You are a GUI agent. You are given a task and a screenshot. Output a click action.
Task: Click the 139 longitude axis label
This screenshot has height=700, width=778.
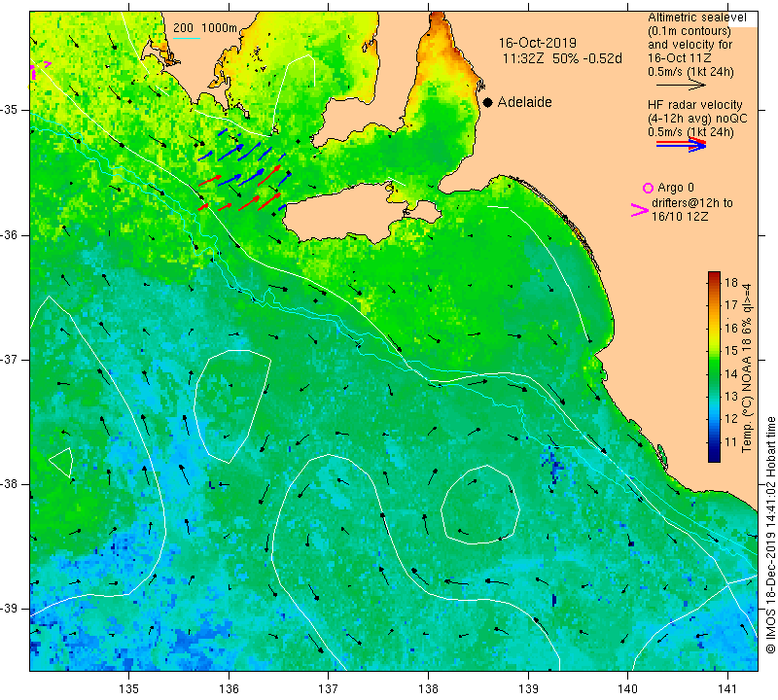pos(528,688)
